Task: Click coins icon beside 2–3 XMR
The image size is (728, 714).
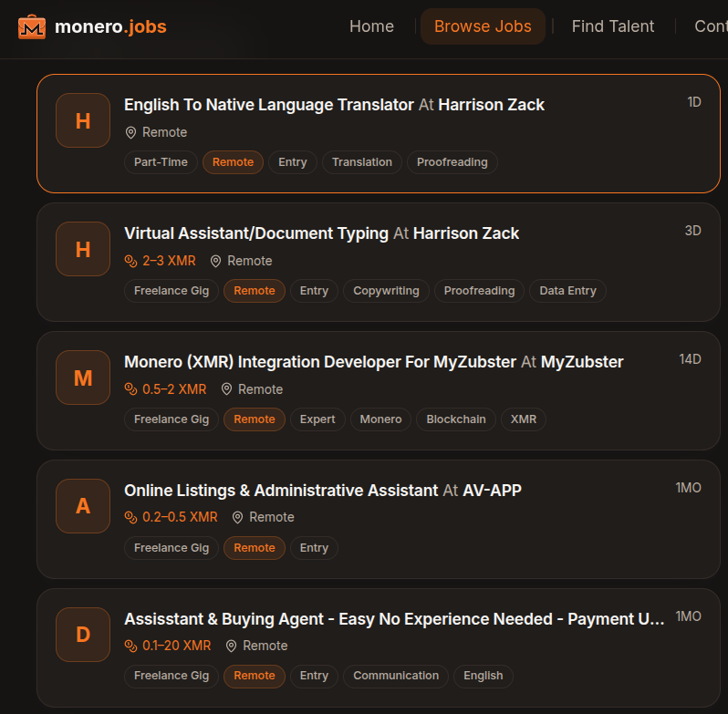Action: (x=131, y=261)
